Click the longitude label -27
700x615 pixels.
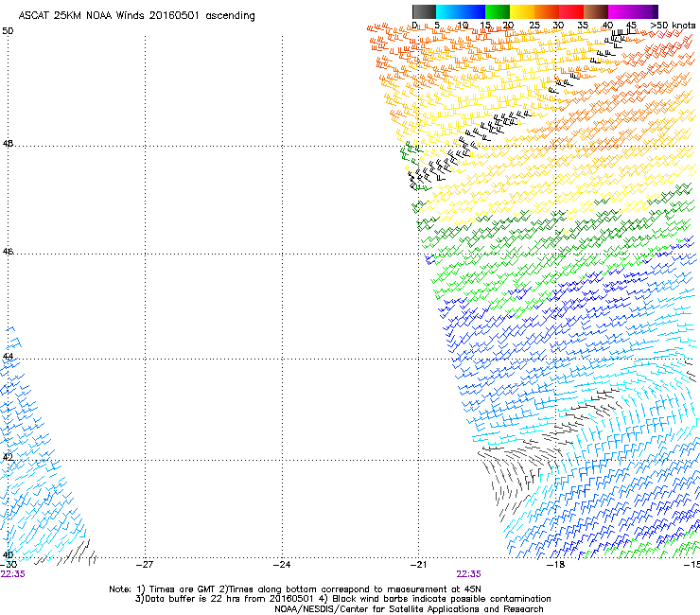coord(145,565)
